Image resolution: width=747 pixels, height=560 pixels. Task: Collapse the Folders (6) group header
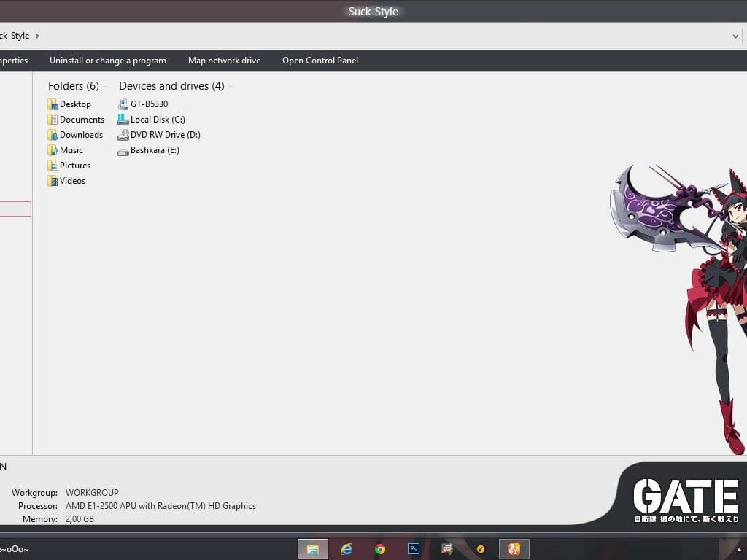[x=73, y=86]
